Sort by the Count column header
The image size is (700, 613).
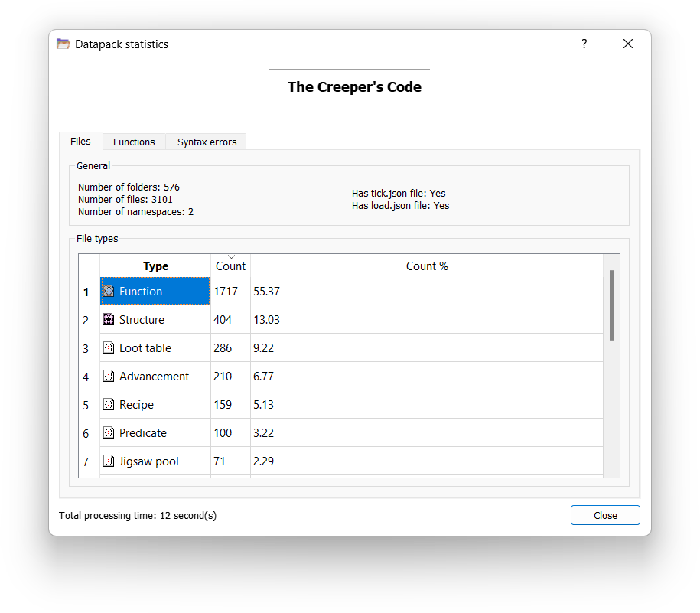pos(230,266)
